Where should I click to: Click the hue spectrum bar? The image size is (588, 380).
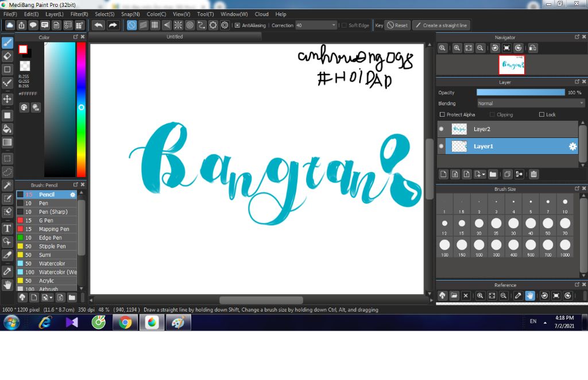[81, 109]
